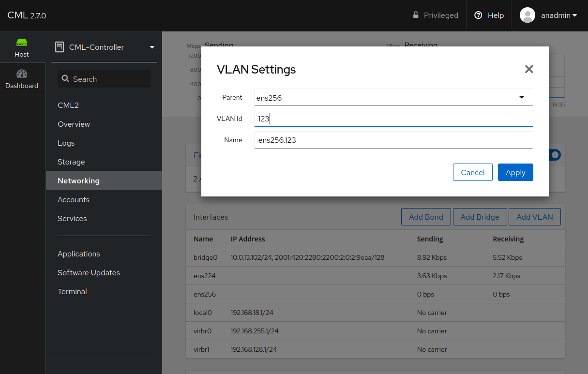Viewport: 588px width, 374px height.
Task: Open the Terminal section
Action: coord(72,291)
